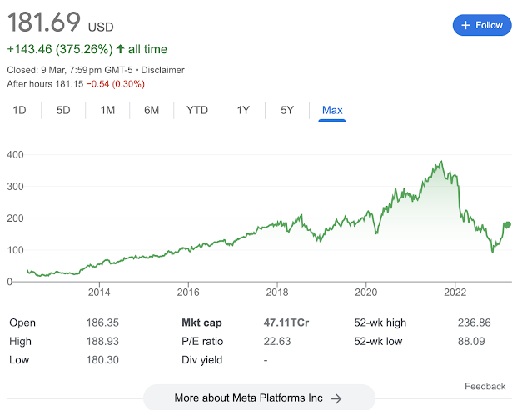Click the plus icon on Follow button

coord(465,25)
